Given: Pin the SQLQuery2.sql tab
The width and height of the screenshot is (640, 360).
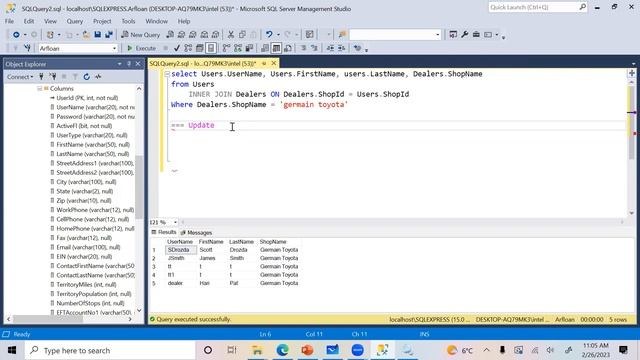Looking at the screenshot, I should click(x=264, y=63).
